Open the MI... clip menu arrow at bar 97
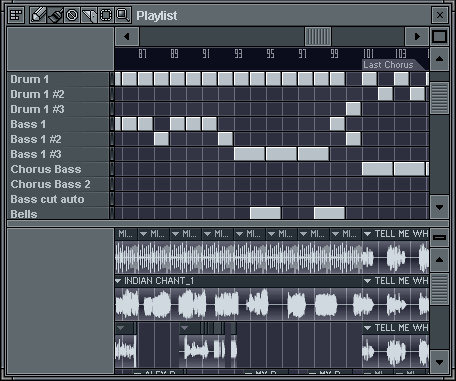 click(303, 234)
